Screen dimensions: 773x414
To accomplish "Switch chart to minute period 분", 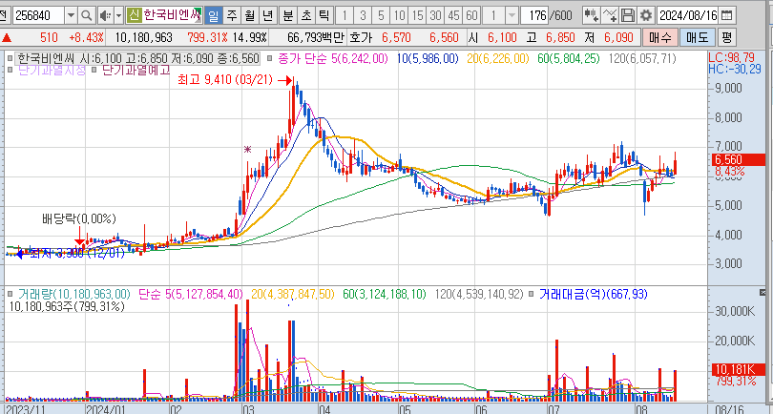I will tap(288, 16).
